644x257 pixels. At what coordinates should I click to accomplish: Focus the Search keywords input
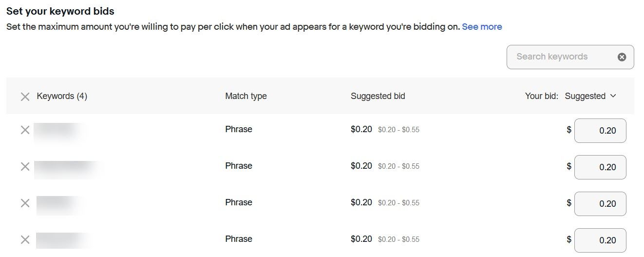[x=560, y=57]
